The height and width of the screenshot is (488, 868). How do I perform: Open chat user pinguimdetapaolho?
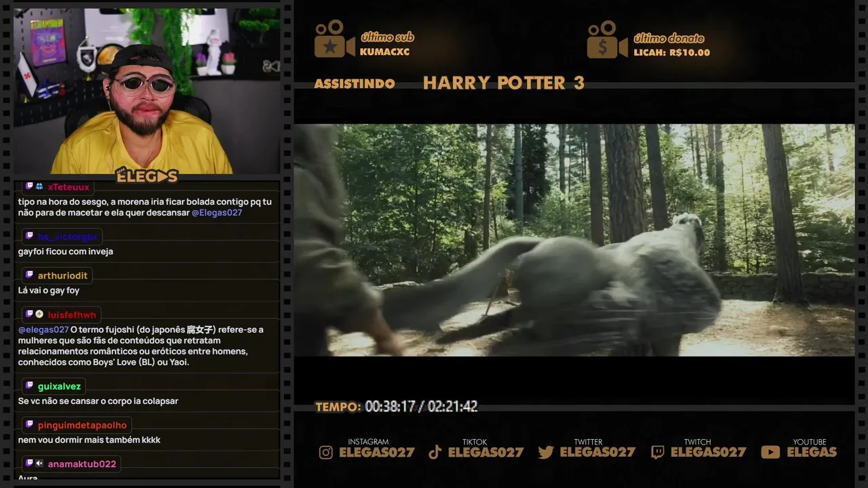click(x=82, y=425)
